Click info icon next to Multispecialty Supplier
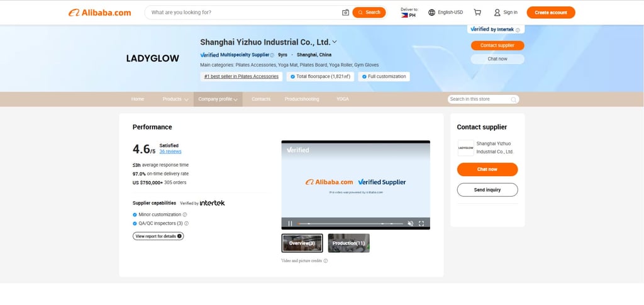 (272, 55)
